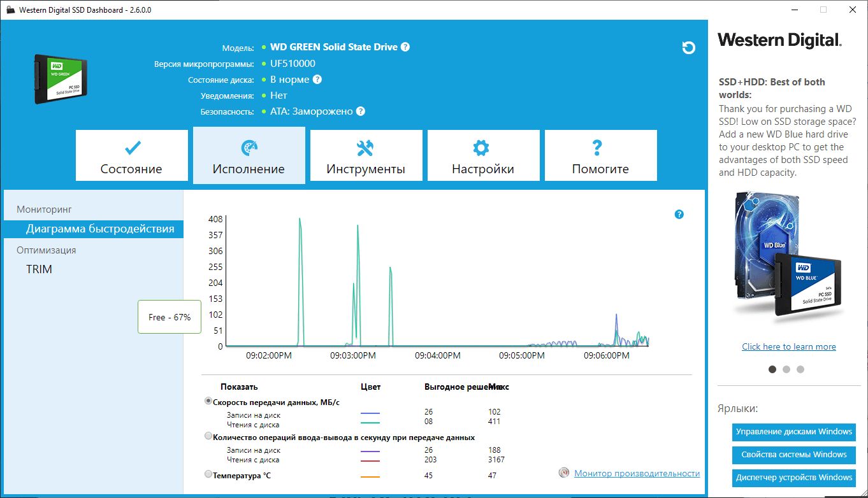Screen dimensions: 868x498
Task: Click the 'Цвет' column header
Action: click(x=370, y=387)
